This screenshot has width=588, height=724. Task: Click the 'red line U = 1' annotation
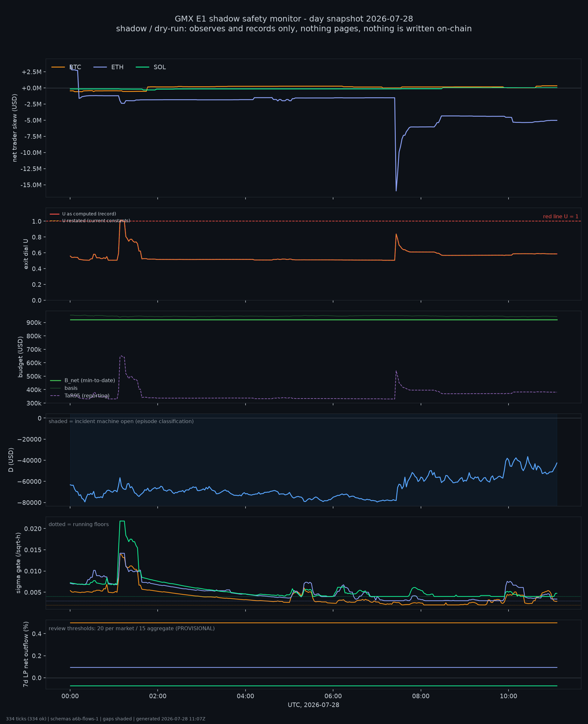coord(561,217)
